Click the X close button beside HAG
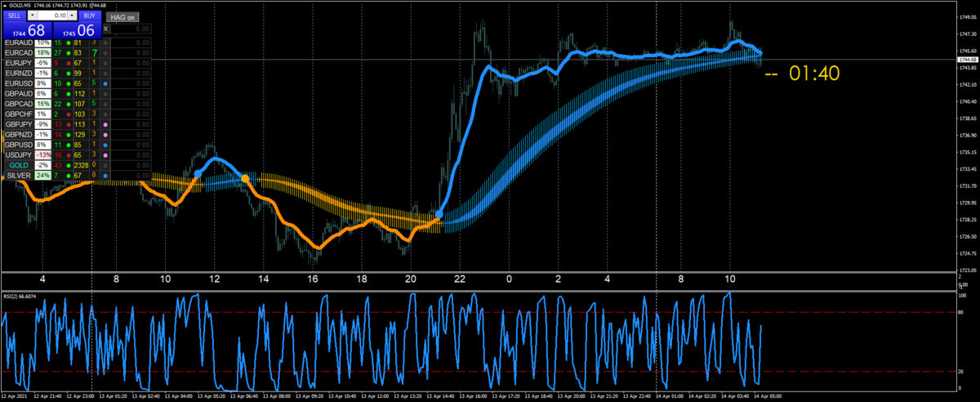 click(105, 29)
